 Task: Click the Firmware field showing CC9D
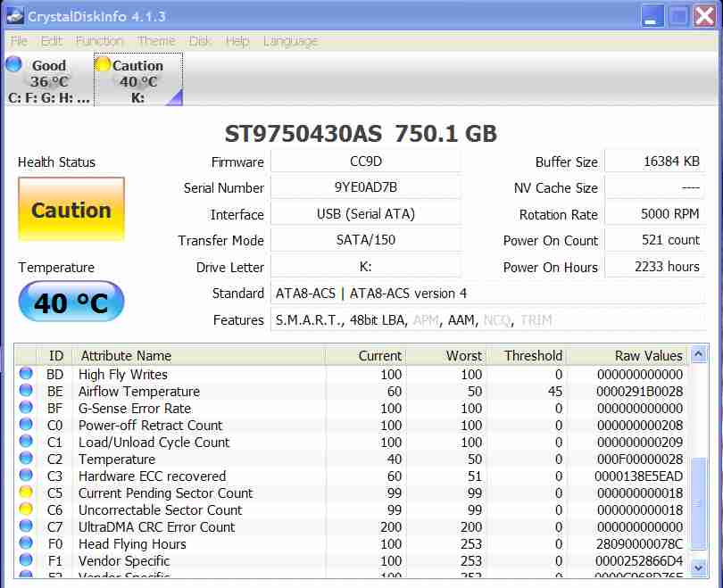point(366,161)
